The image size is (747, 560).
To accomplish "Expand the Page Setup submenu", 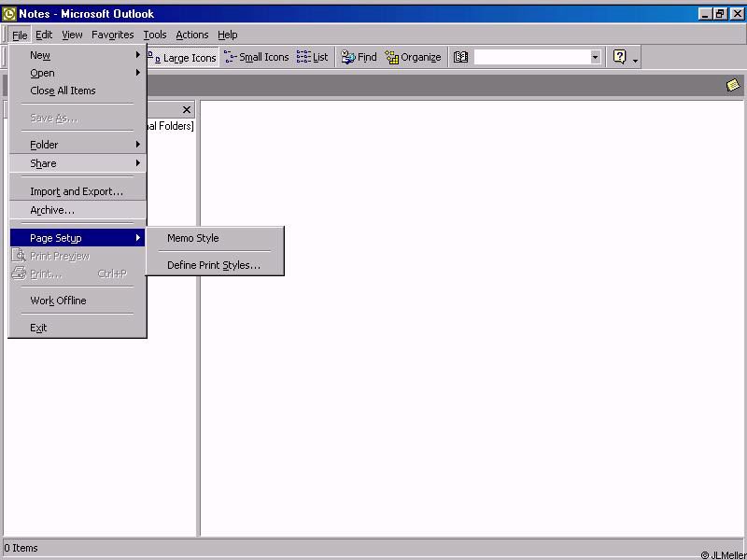I will pyautogui.click(x=78, y=238).
